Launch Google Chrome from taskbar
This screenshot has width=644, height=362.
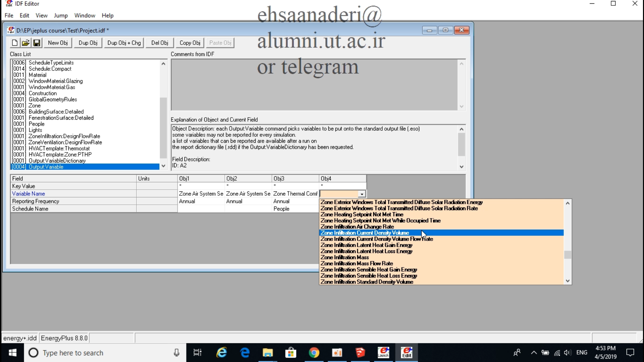click(x=314, y=353)
